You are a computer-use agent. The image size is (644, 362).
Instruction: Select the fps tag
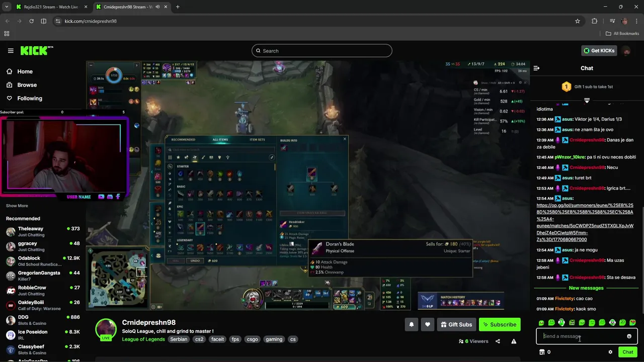[235, 339]
